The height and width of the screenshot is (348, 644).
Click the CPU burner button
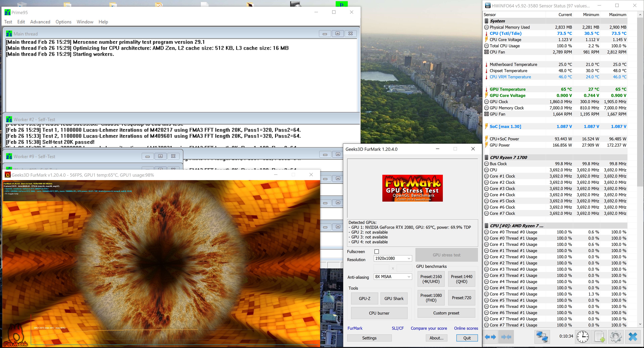[379, 313]
